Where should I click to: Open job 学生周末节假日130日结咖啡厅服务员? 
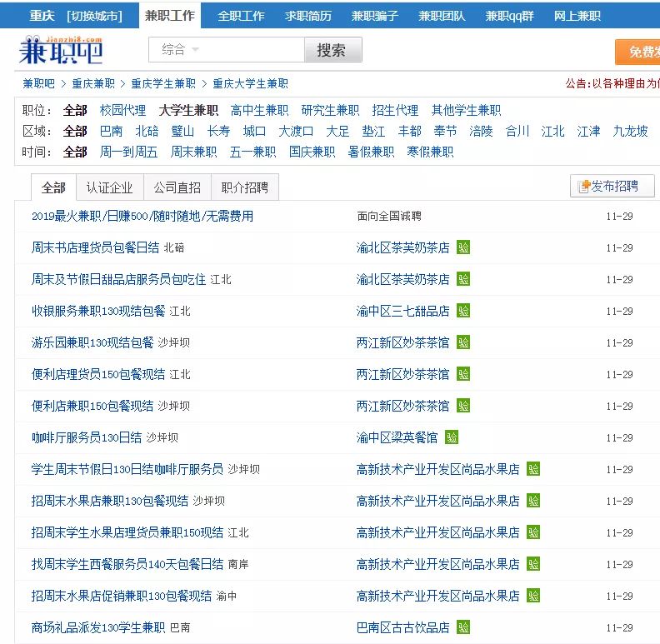pos(127,469)
